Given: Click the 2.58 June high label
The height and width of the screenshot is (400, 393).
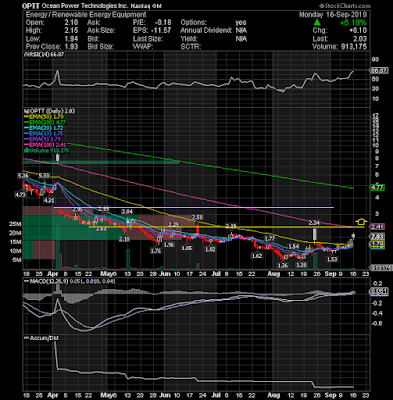Looking at the screenshot, I should pos(197,218).
